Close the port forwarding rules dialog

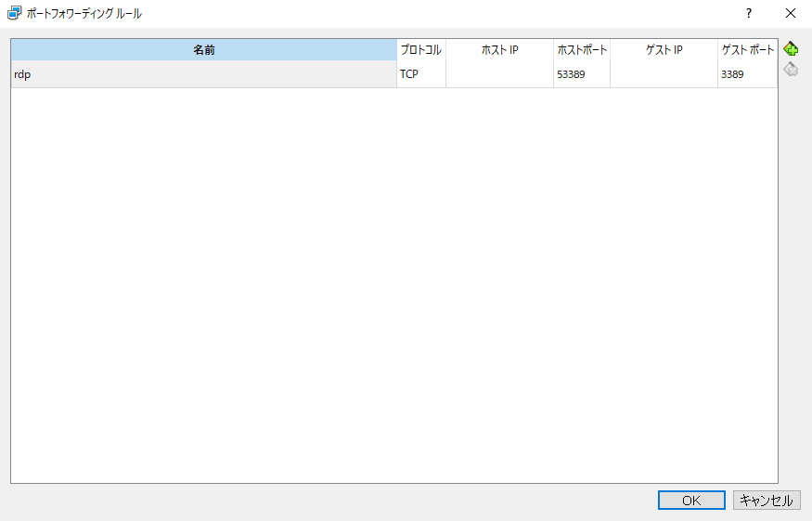click(791, 13)
